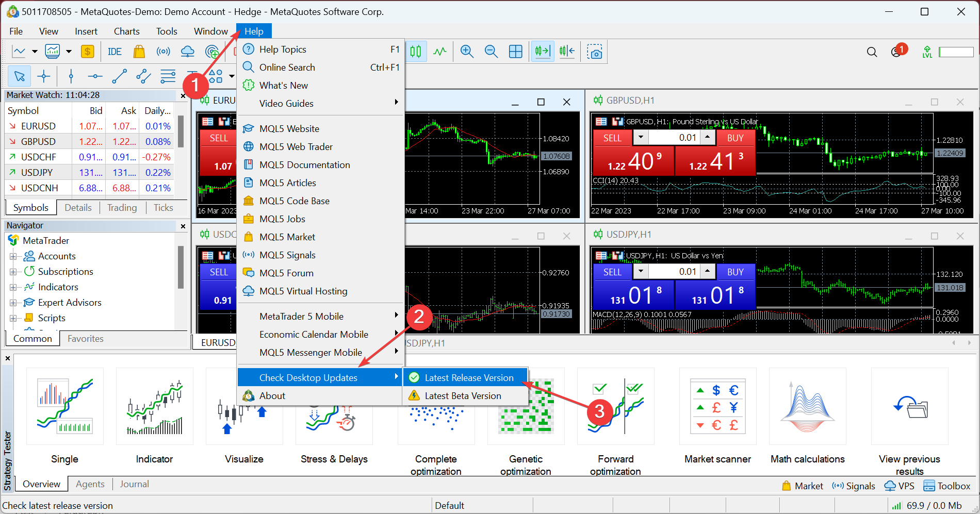Open the Market shopping bag icon in toolbar
Image resolution: width=980 pixels, height=514 pixels.
[139, 52]
